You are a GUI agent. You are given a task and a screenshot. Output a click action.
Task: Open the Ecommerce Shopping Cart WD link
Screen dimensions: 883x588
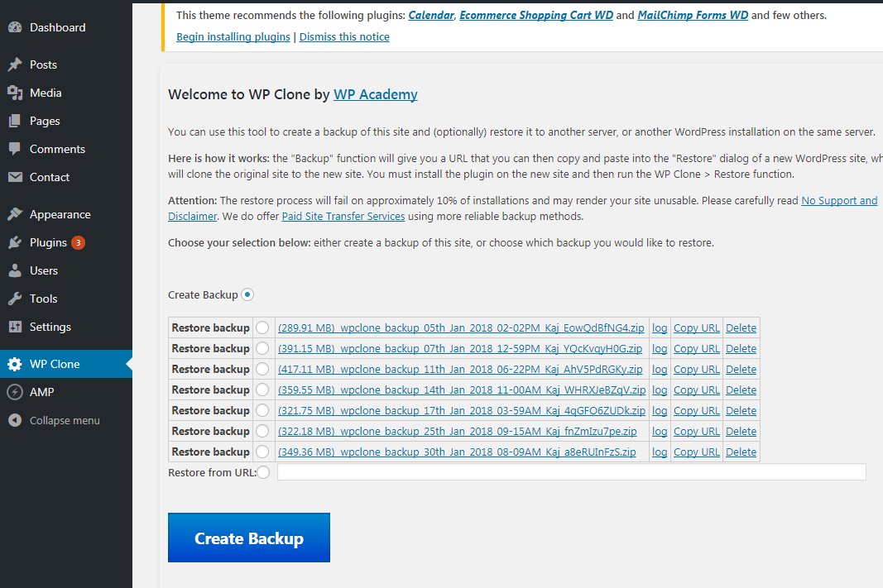(x=536, y=15)
